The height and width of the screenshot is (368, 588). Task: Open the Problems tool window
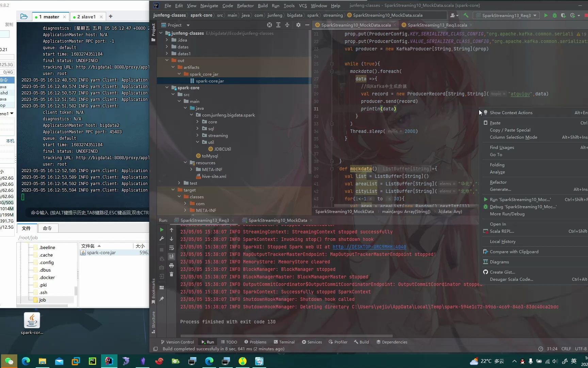[x=255, y=342]
